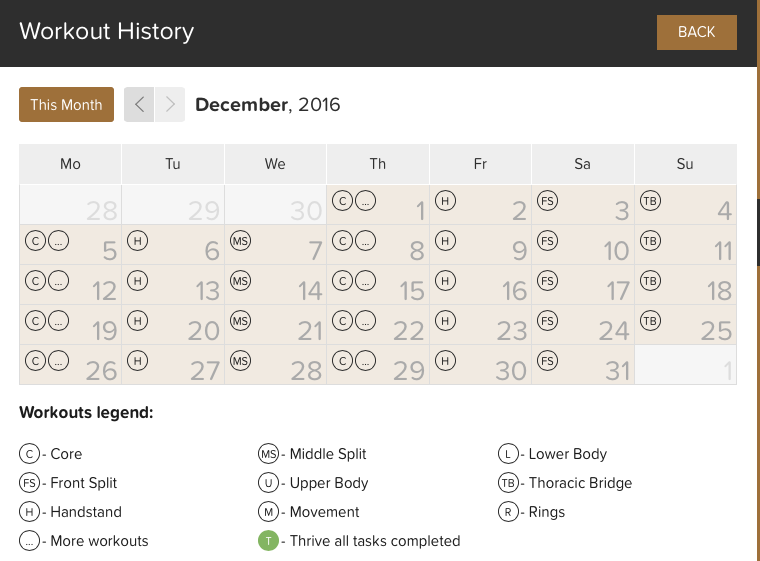
Task: Click the Workouts legend heading
Action: coord(86,413)
